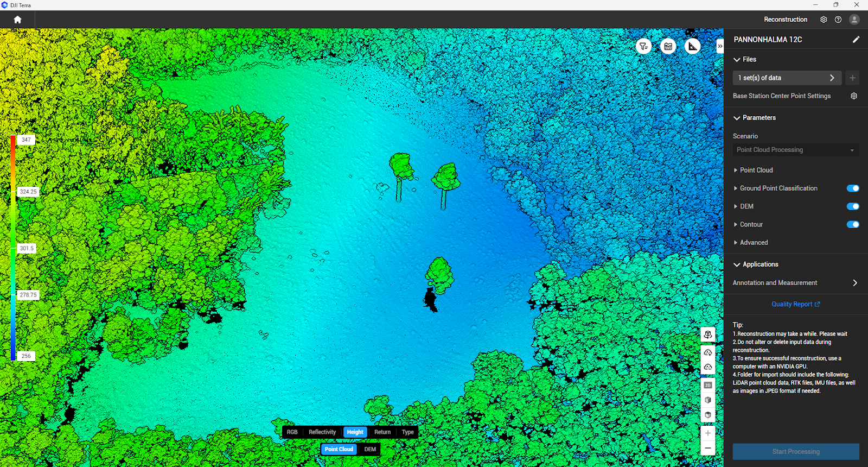This screenshot has height=467, width=868.
Task: Open the DJI Terra app icon in the title bar
Action: (x=5, y=5)
